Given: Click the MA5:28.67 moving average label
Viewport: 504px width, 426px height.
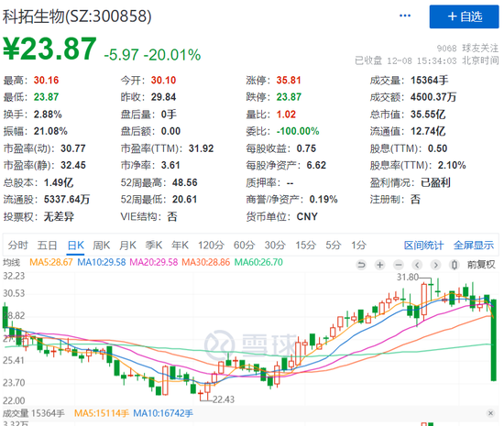Looking at the screenshot, I should 51,262.
